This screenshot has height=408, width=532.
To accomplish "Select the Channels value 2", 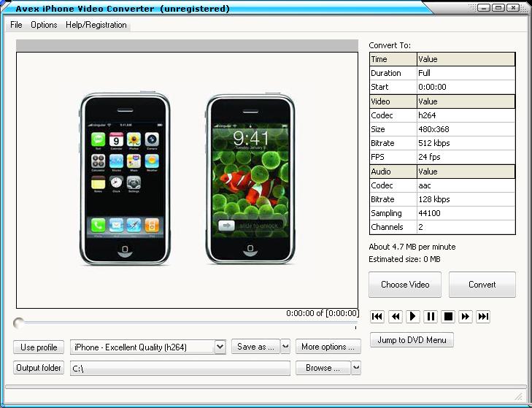I will (466, 227).
